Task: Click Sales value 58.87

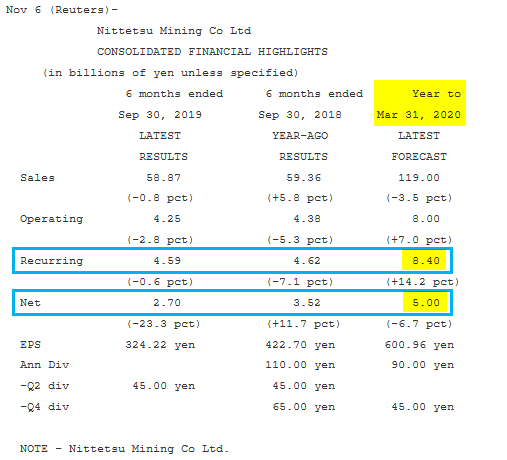Action: [164, 178]
